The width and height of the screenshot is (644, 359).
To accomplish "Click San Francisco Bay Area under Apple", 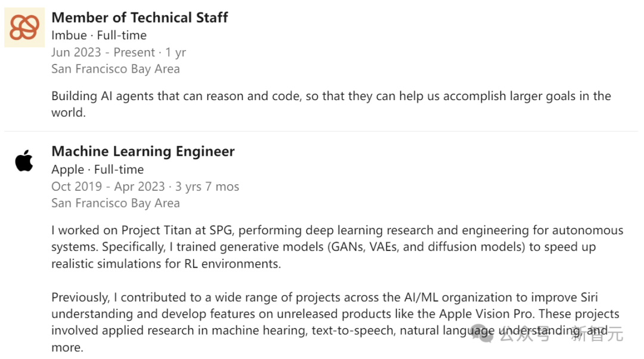I will (115, 203).
